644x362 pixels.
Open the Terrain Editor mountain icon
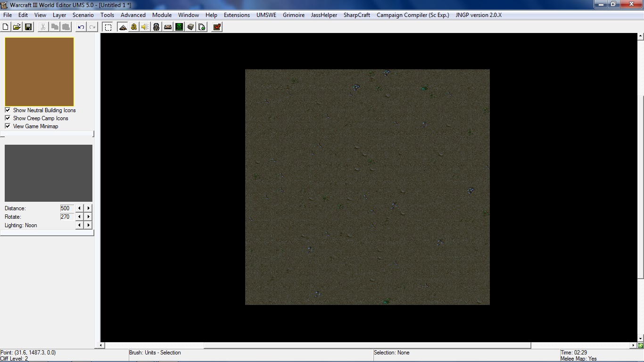[123, 27]
